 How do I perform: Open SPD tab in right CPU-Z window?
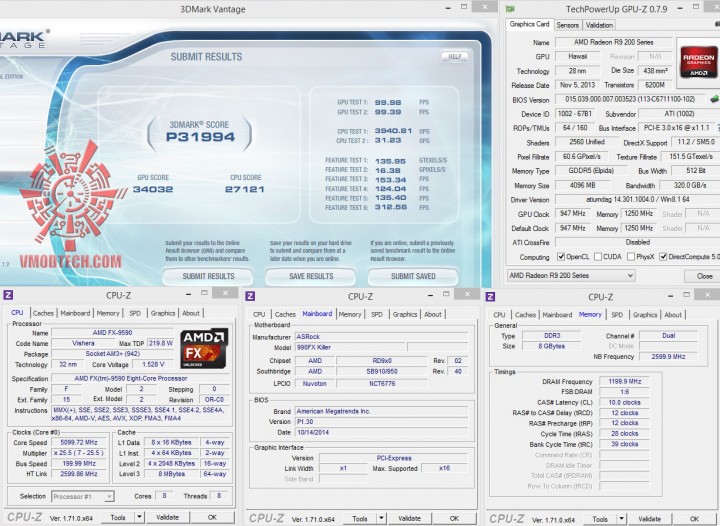pyautogui.click(x=617, y=315)
